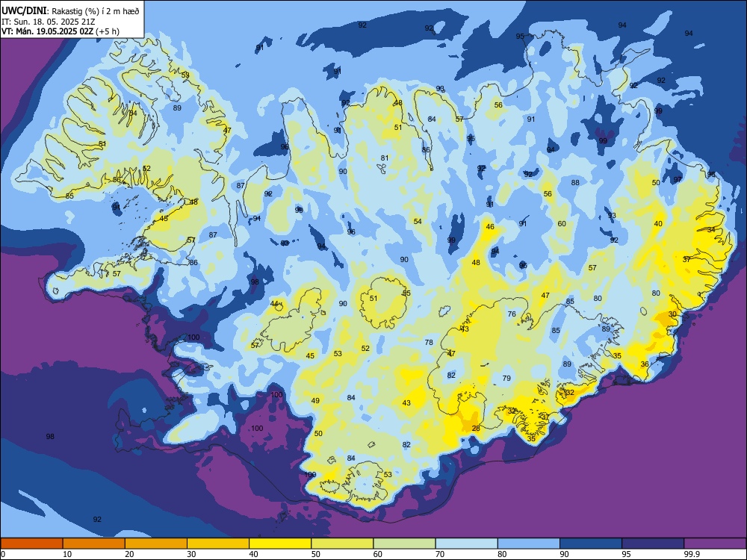Click the map value "97"
Viewport: 747px width, 560px height.
pos(678,179)
